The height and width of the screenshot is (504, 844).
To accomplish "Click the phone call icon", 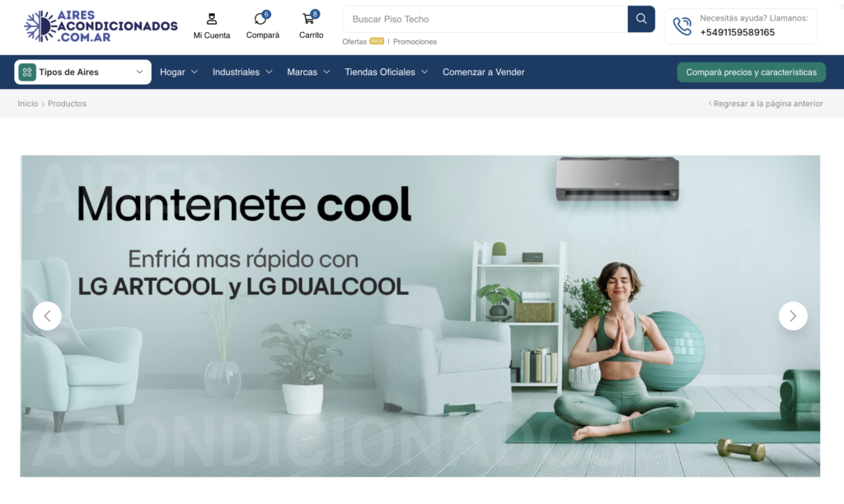I will [682, 26].
